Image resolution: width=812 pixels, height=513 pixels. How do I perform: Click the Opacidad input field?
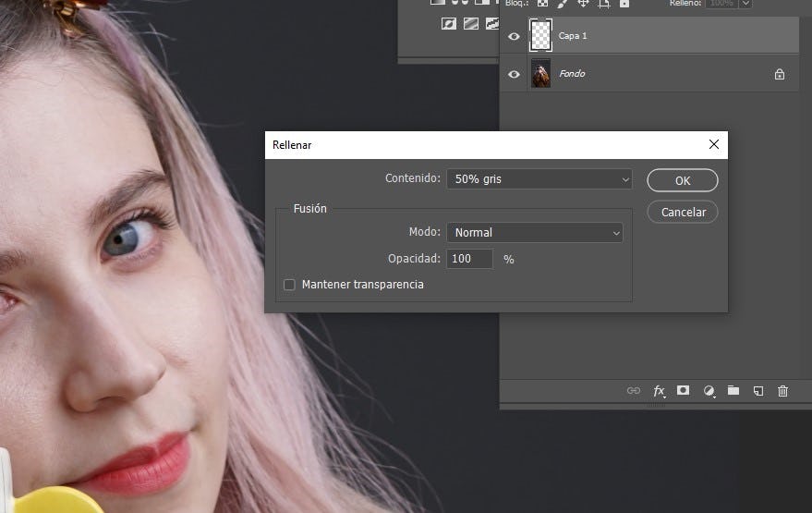click(469, 260)
